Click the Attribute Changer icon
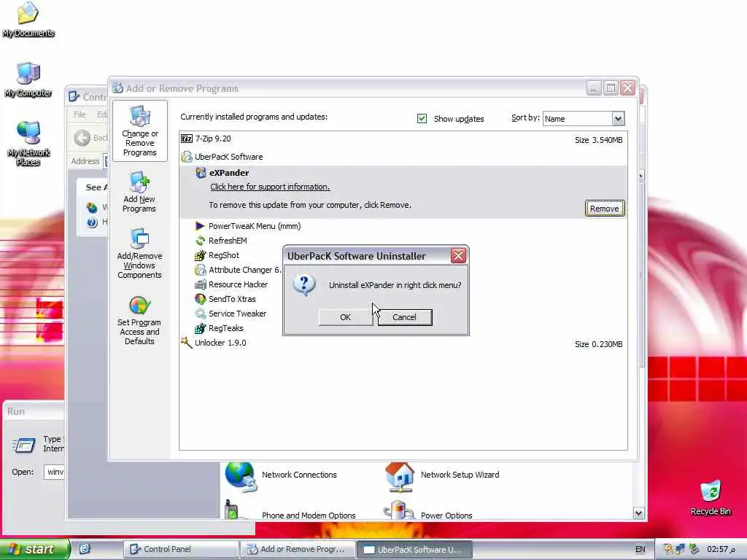This screenshot has width=747, height=560. pos(200,270)
